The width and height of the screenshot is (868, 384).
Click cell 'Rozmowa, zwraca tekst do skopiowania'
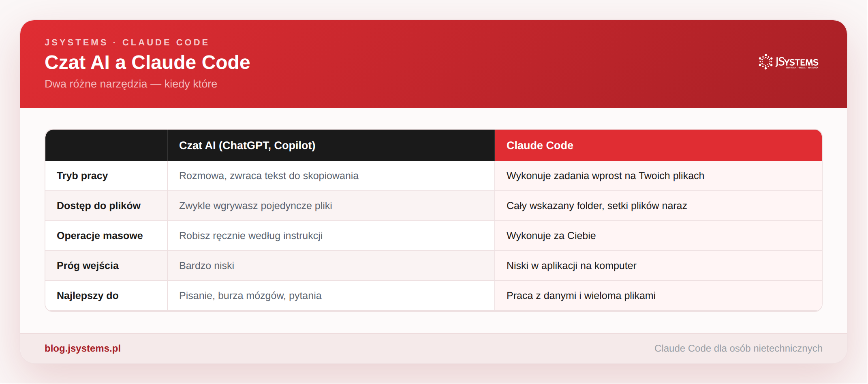click(331, 176)
